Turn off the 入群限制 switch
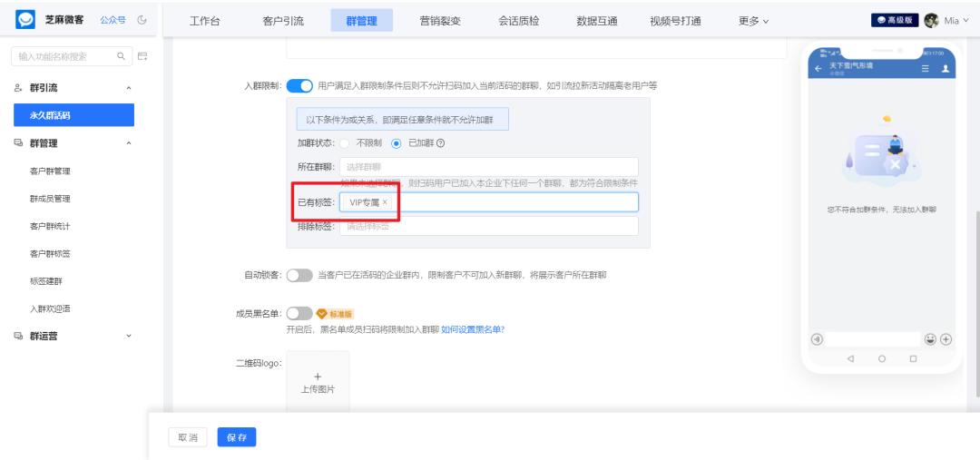The image size is (980, 460). [x=299, y=86]
